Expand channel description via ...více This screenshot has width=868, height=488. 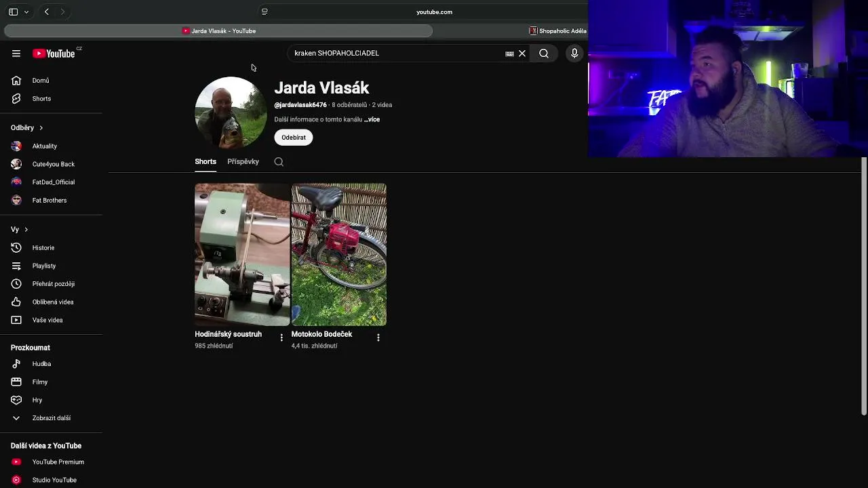(372, 119)
